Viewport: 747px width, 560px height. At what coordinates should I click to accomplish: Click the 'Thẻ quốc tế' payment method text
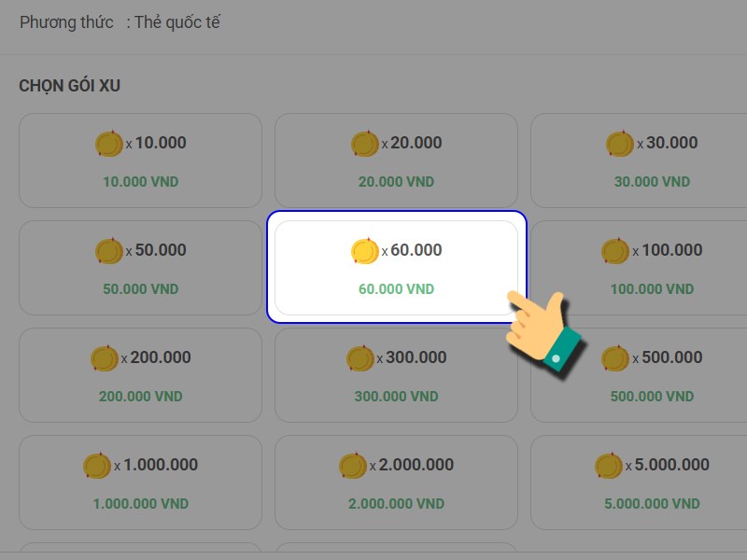[x=177, y=22]
